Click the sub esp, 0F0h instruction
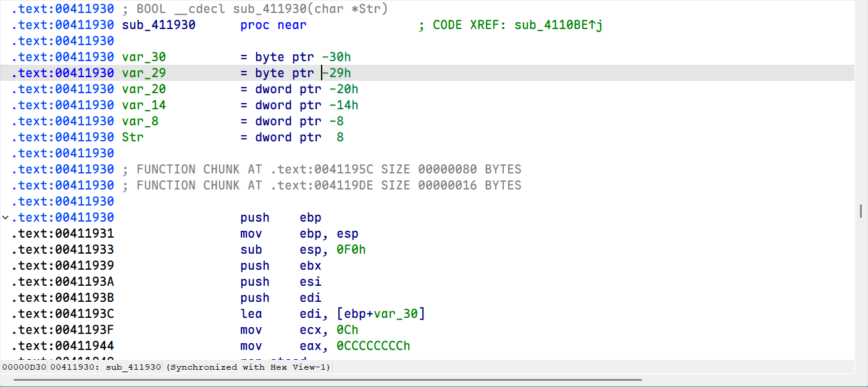Screen dimensions: 868x387 coord(303,249)
